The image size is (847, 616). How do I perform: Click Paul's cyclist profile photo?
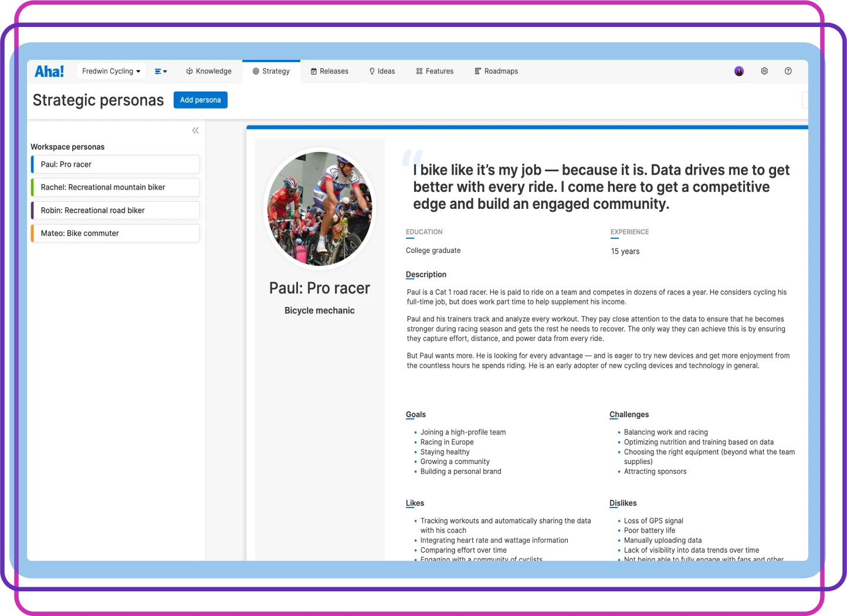[320, 208]
